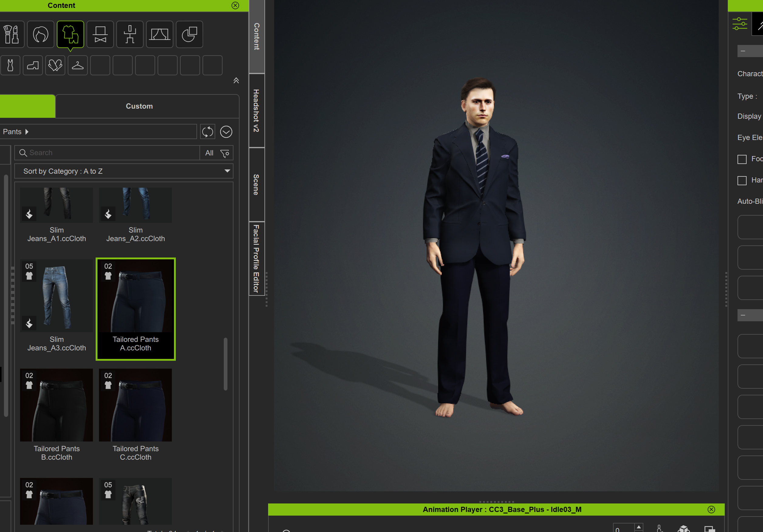This screenshot has width=763, height=532.
Task: Open the circular down-arrow options button
Action: [226, 132]
